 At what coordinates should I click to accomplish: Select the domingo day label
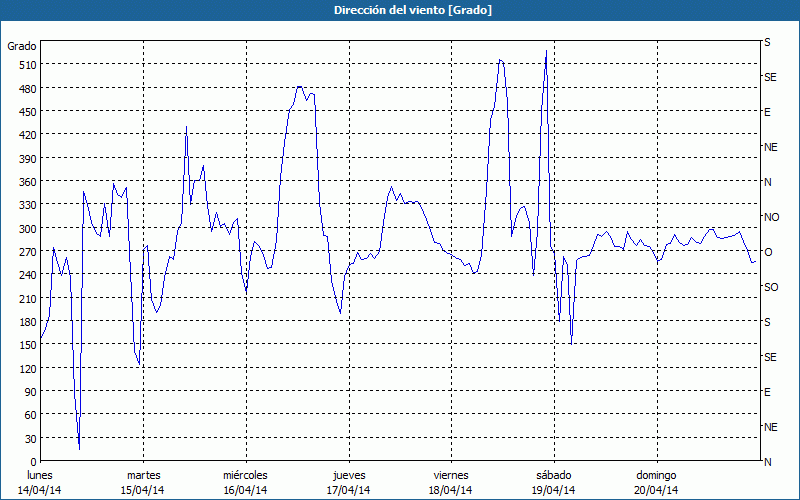click(x=656, y=475)
